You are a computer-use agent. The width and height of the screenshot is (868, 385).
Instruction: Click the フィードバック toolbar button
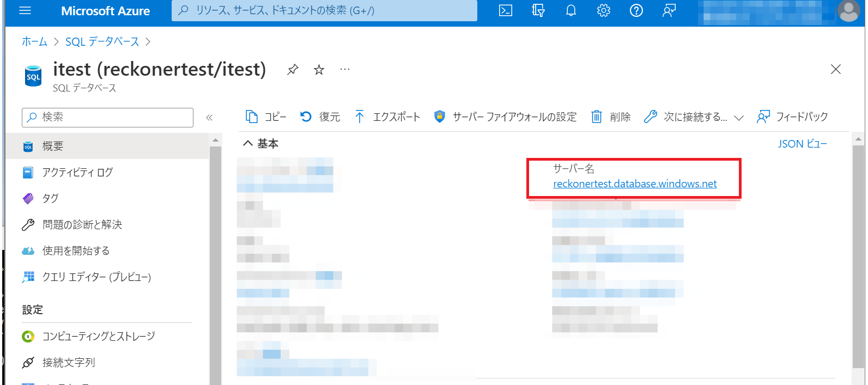792,117
